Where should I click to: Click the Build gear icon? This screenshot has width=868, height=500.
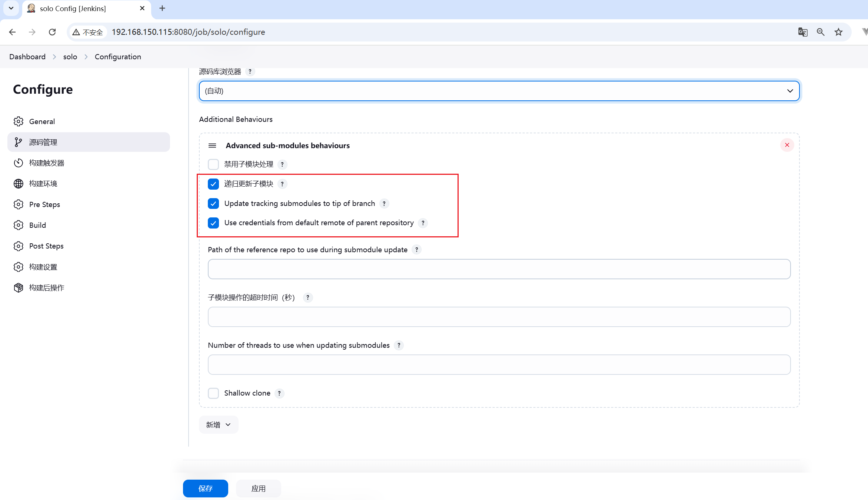pyautogui.click(x=19, y=225)
